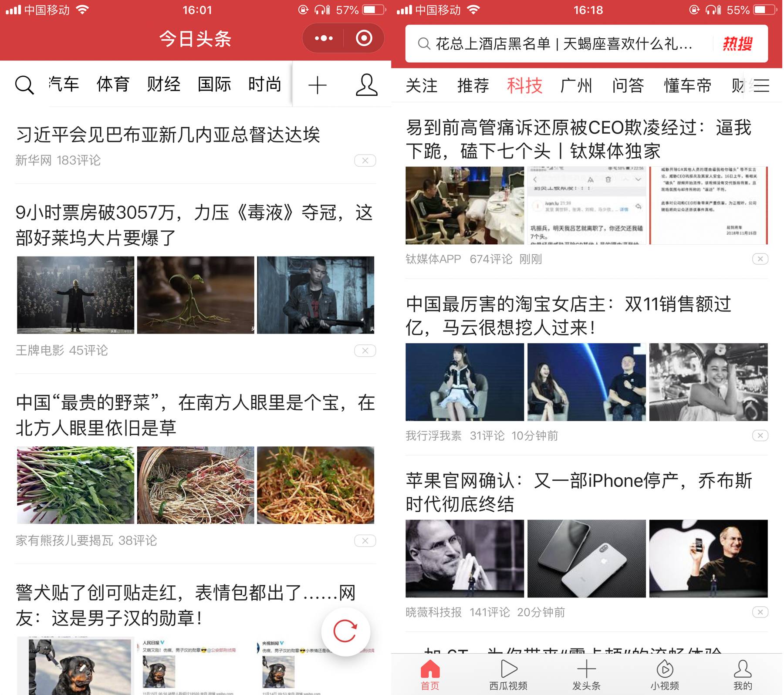View the green leafy vegetable thumbnail
The height and width of the screenshot is (695, 784).
76,485
